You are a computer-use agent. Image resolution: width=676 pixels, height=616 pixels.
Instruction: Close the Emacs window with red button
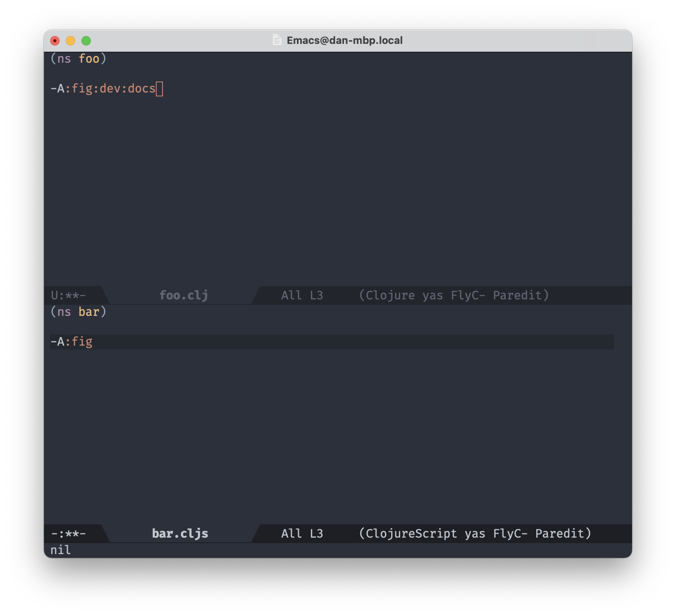click(x=55, y=41)
